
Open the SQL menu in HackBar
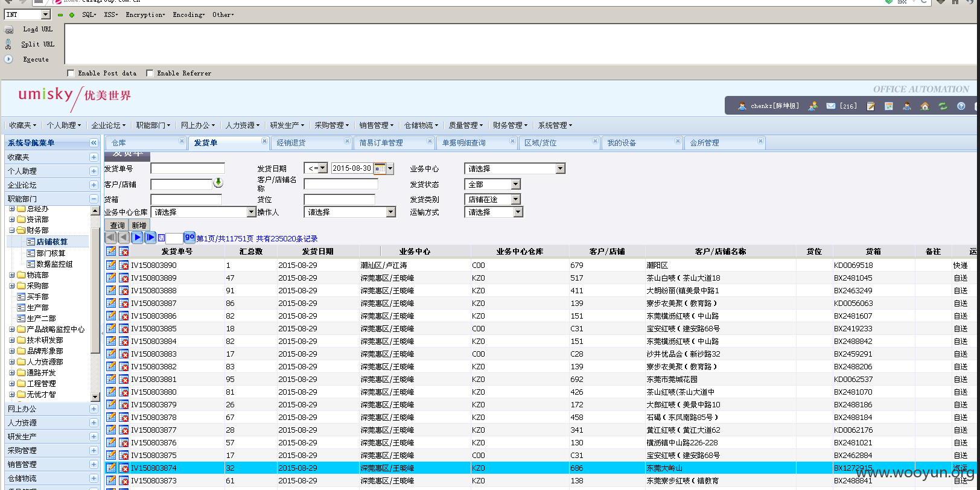tap(89, 14)
